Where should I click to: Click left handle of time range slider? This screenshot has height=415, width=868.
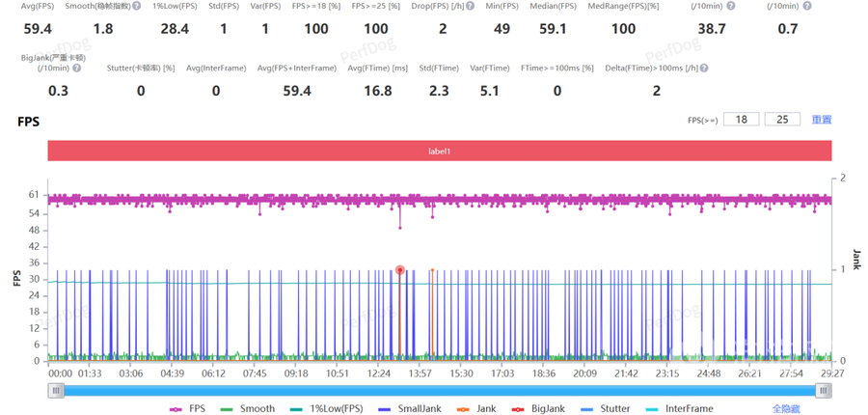click(57, 390)
